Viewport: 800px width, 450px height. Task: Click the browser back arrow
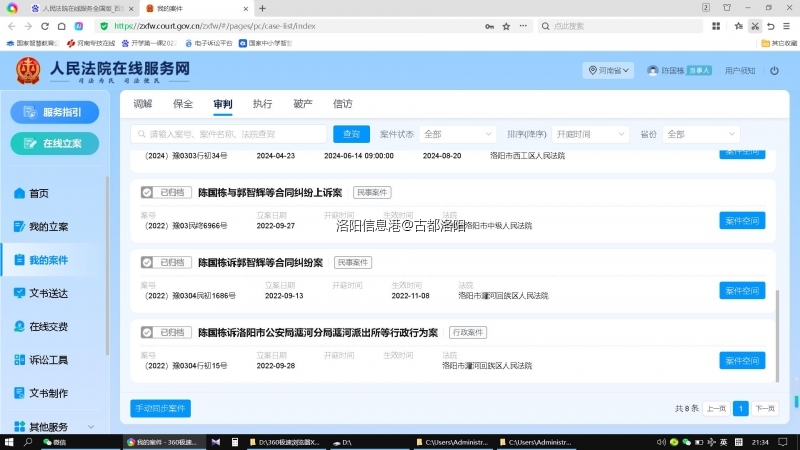tap(12, 26)
